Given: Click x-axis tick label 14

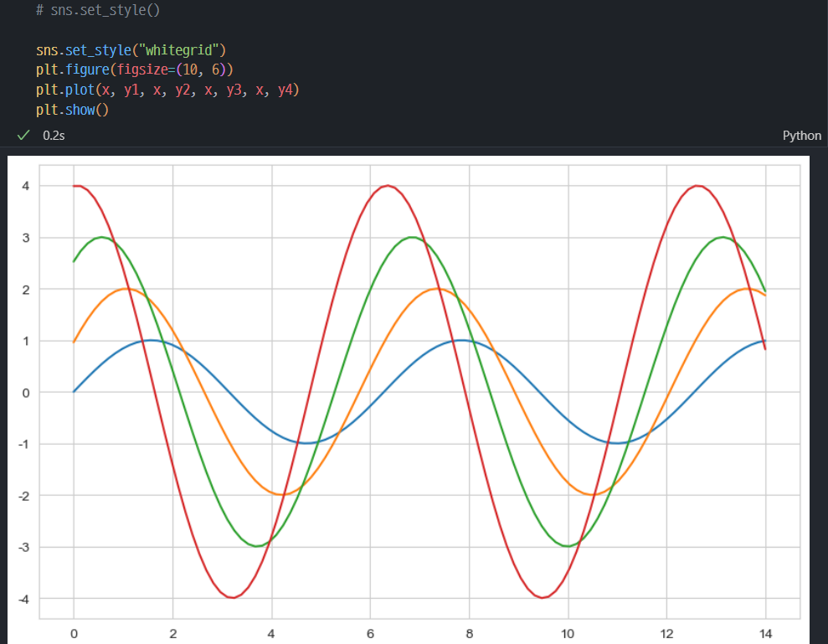Looking at the screenshot, I should (765, 633).
